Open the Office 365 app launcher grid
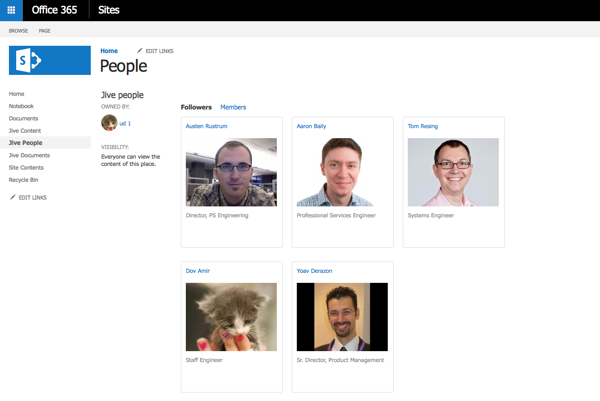The image size is (600, 401). 11,10
